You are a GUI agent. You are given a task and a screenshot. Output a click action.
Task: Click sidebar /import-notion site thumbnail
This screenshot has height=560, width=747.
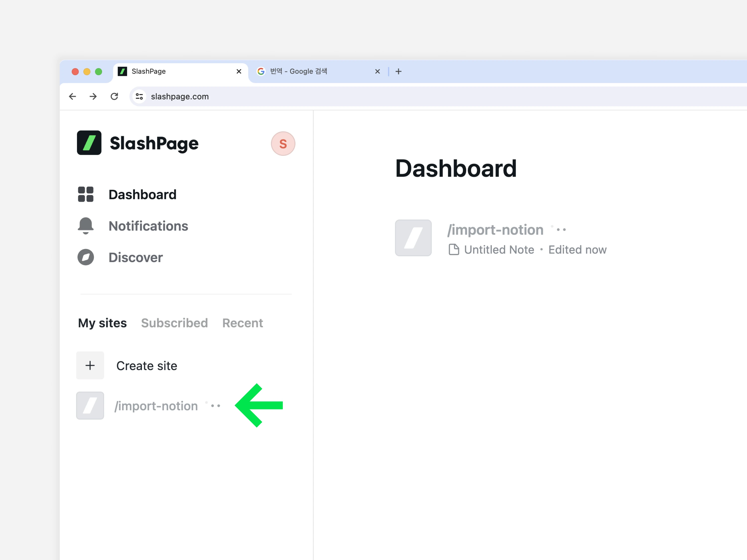point(90,406)
